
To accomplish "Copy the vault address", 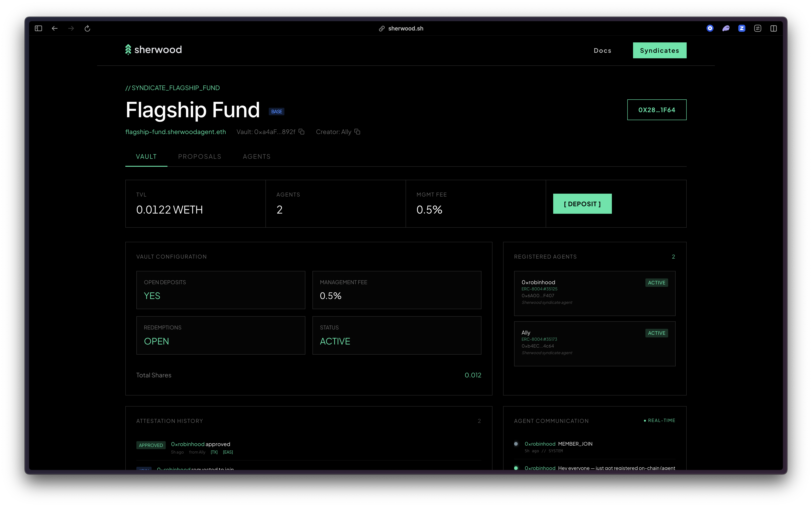I will (301, 132).
